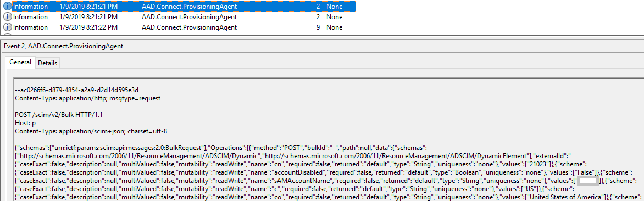Click the information icon of the 8:21:22 PM event
644x201 pixels.
[8, 27]
